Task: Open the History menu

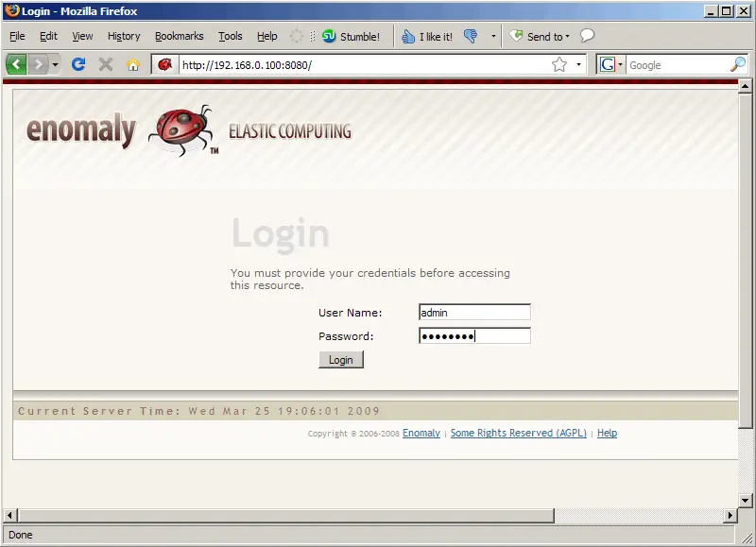Action: 124,36
